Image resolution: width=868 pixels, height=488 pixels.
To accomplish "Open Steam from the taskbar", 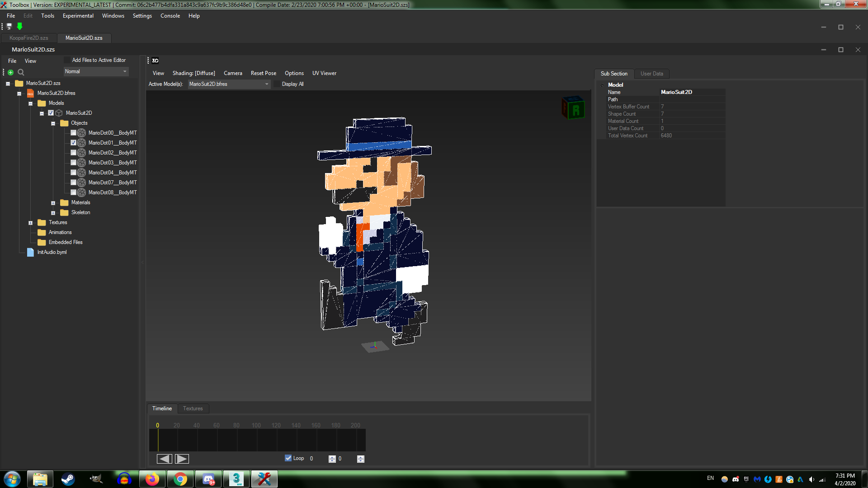I will [x=68, y=479].
